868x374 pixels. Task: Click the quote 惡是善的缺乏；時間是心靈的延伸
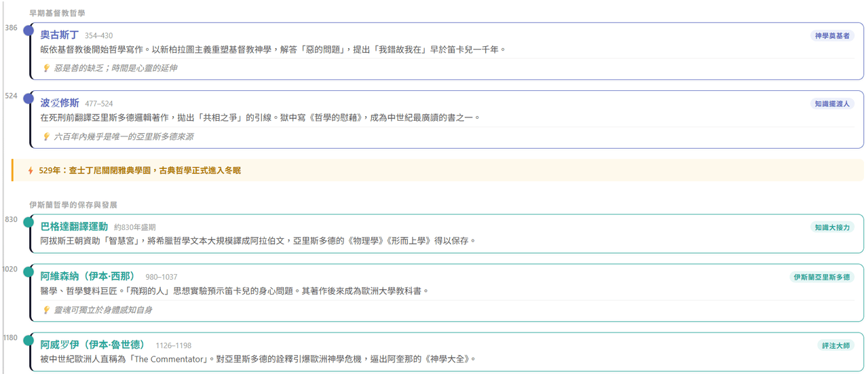tap(115, 68)
